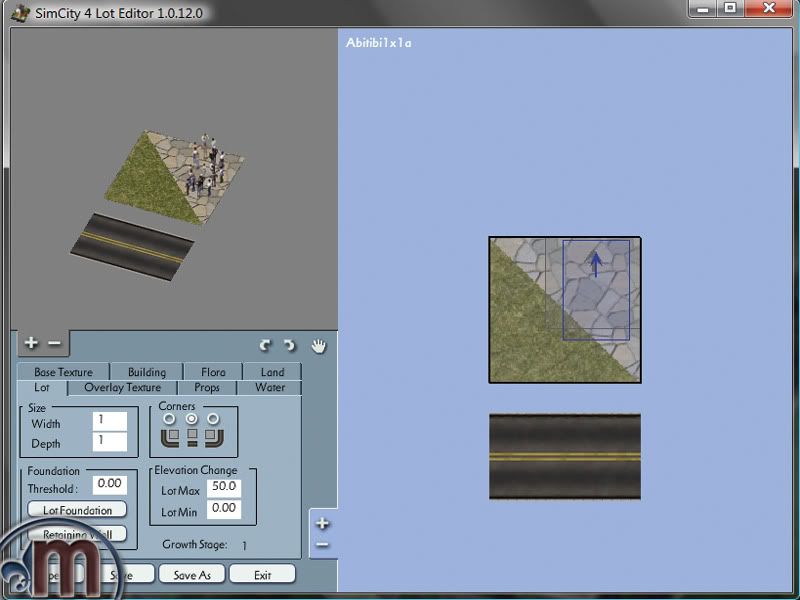Minimize the Lot Editor window

(x=703, y=9)
